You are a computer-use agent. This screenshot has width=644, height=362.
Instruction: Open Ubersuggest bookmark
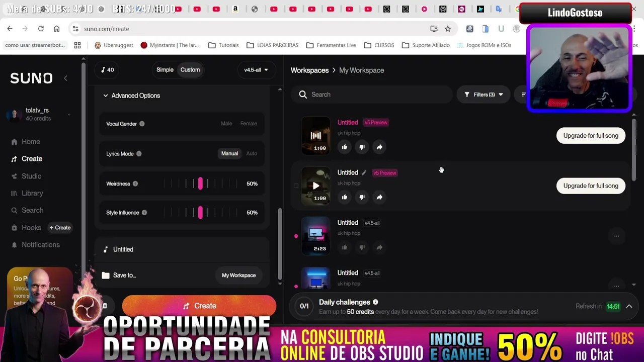point(114,45)
